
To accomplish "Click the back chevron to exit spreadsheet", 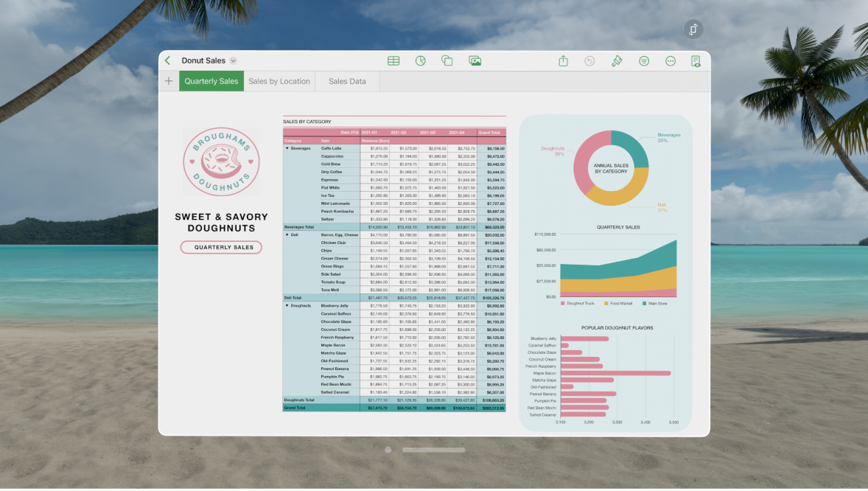I will tap(167, 60).
